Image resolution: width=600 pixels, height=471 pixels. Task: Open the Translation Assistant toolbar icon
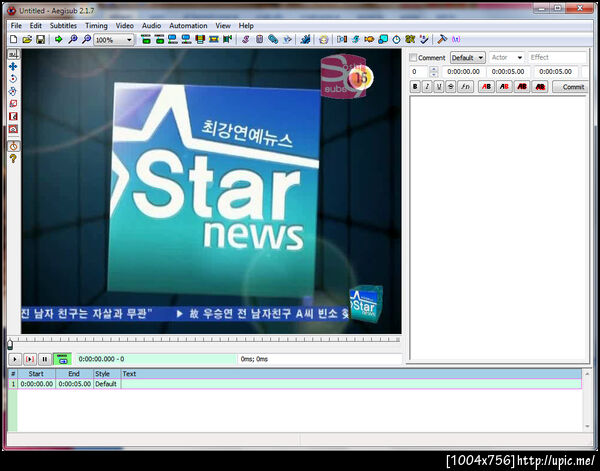coord(369,39)
